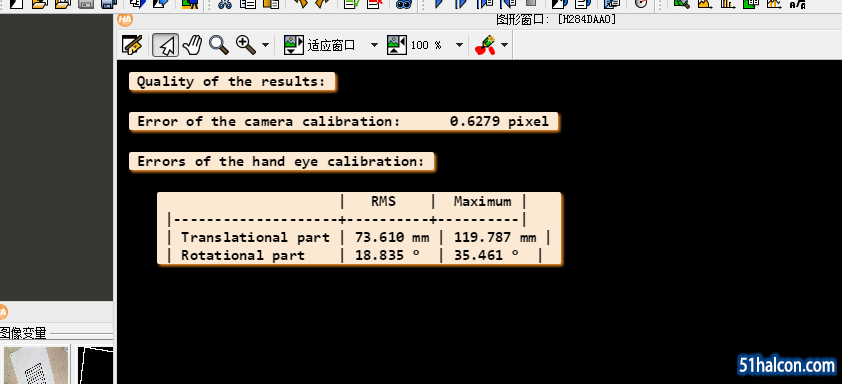
Task: Click the Redo arrow icon
Action: [322, 4]
